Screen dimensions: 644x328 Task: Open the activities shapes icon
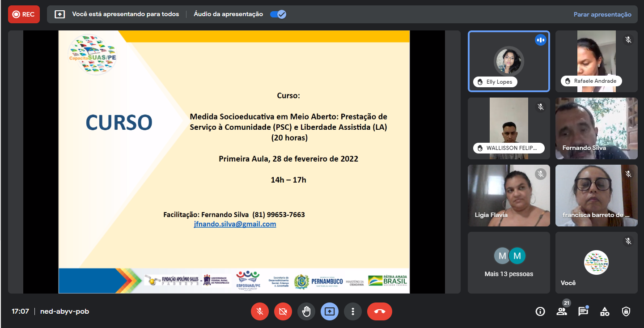[605, 311]
